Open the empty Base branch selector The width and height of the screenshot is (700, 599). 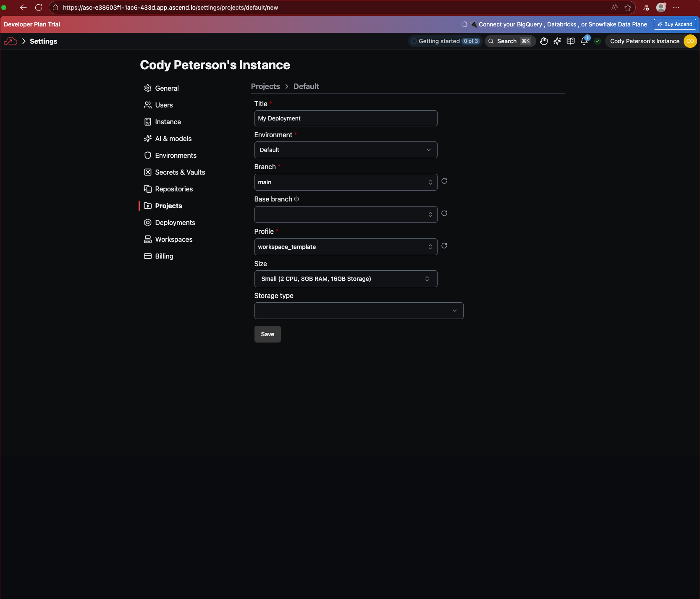pos(346,214)
